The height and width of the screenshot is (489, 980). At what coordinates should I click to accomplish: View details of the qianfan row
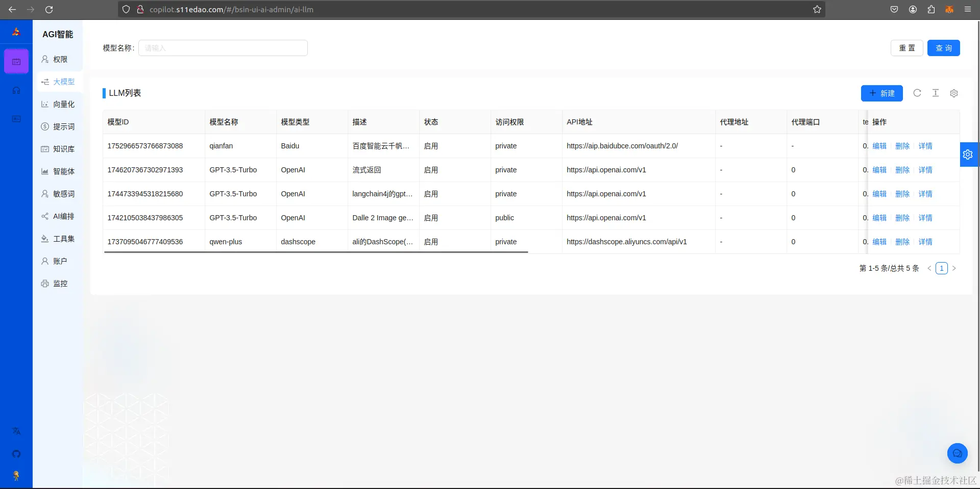coord(925,146)
